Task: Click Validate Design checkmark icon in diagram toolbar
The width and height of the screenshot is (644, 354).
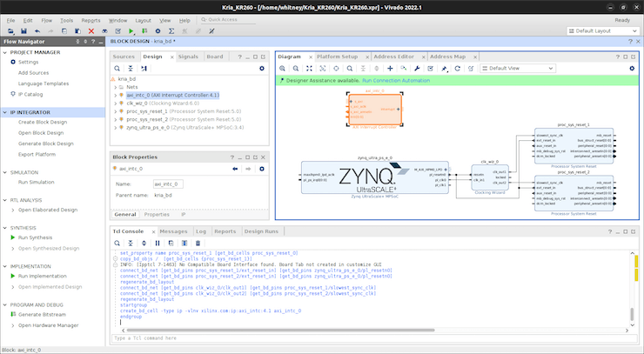Action: [430, 68]
